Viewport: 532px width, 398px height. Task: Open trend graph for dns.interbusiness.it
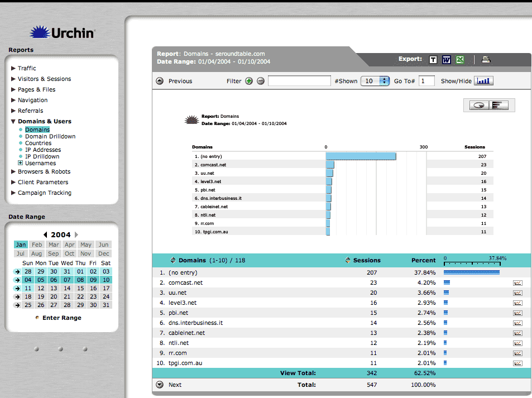(517, 323)
